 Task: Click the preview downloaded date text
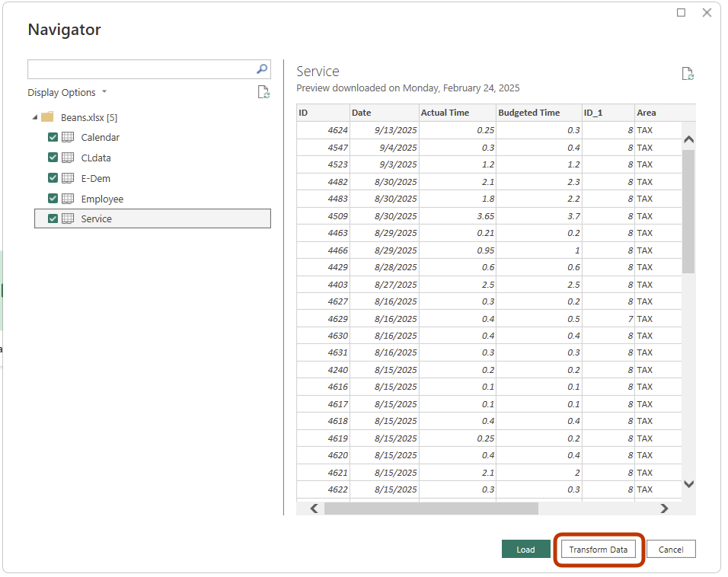coord(408,88)
